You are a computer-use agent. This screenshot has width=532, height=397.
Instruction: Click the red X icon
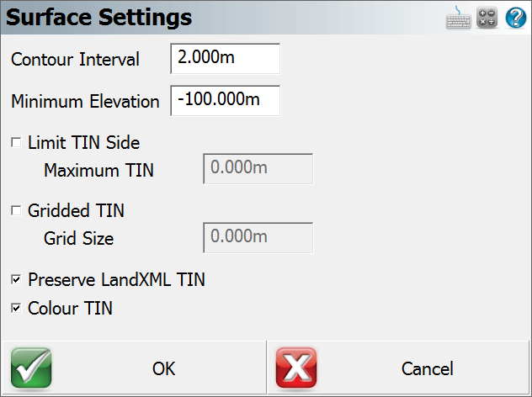[x=296, y=368]
